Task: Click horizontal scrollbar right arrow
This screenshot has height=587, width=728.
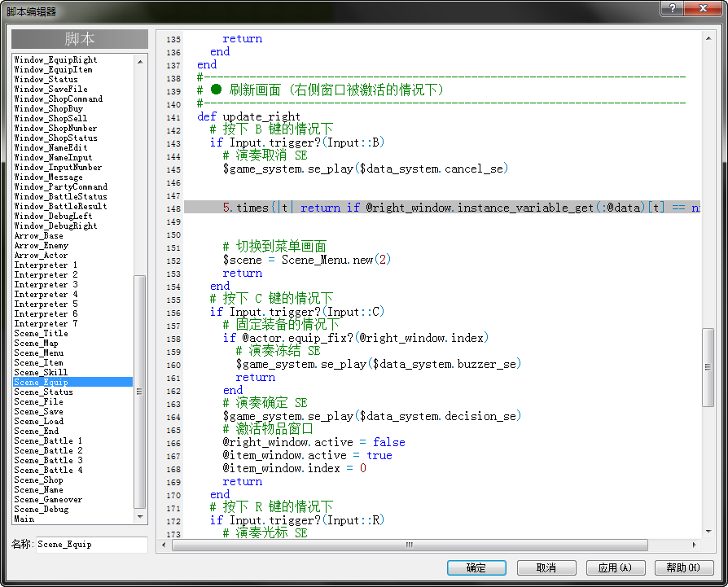Action: [694, 545]
